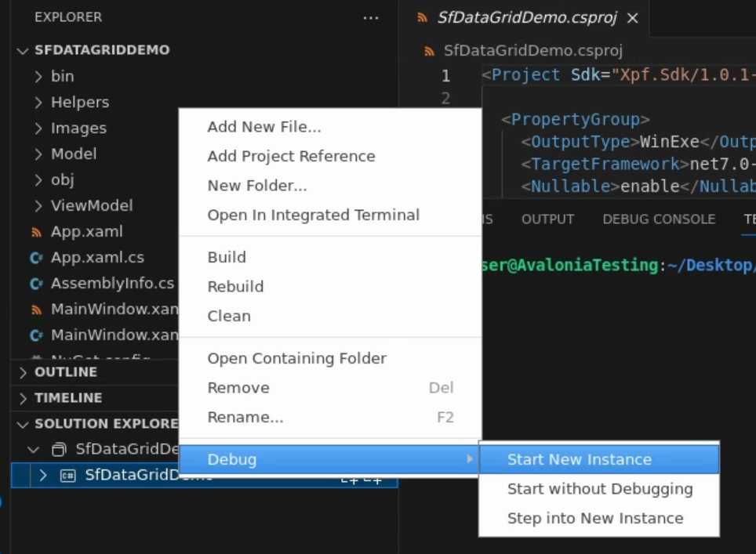The width and height of the screenshot is (756, 554).
Task: Expand the TIMELINE section
Action: [x=23, y=398]
